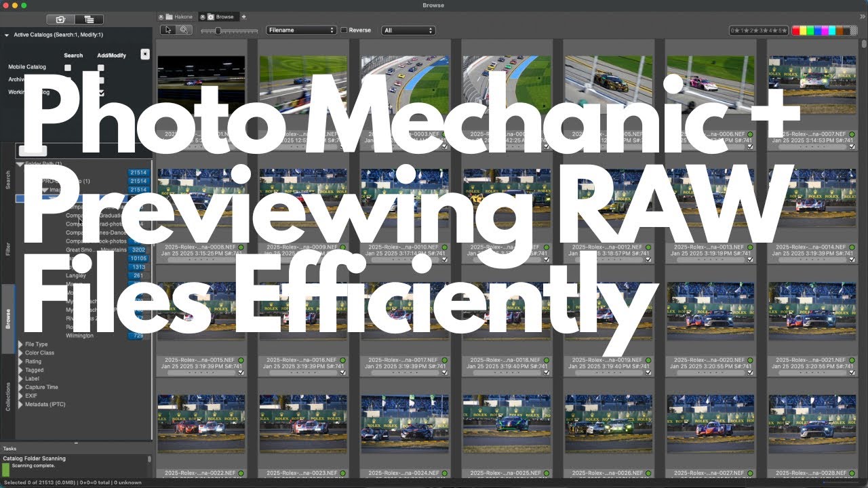868x488 pixels.
Task: Select the Wilmington folder row
Action: (85, 335)
